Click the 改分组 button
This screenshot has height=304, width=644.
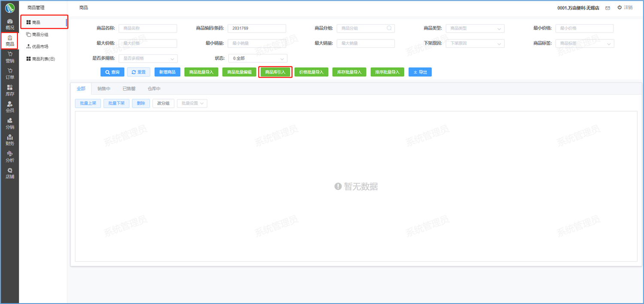click(163, 103)
